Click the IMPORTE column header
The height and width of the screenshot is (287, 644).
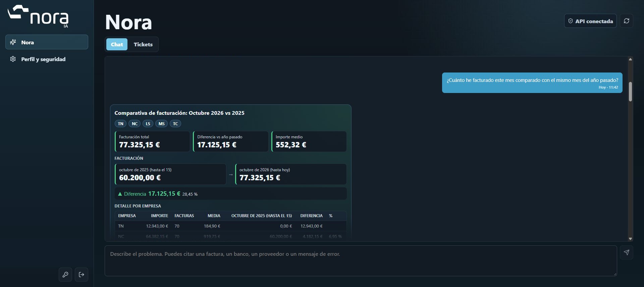[160, 216]
